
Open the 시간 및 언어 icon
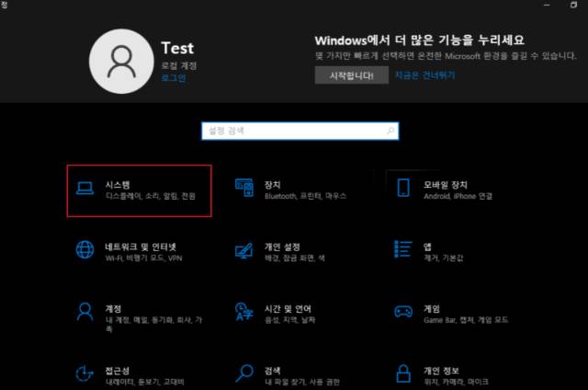coord(243,314)
